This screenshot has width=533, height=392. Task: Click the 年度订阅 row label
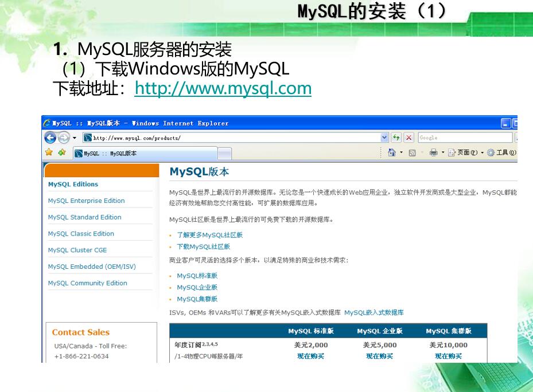pos(196,345)
